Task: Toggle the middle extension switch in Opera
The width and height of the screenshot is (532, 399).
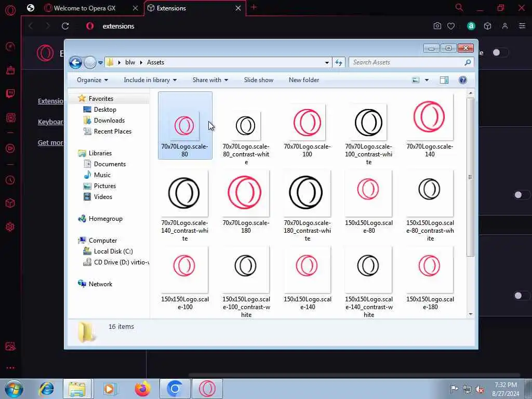Action: point(522,195)
